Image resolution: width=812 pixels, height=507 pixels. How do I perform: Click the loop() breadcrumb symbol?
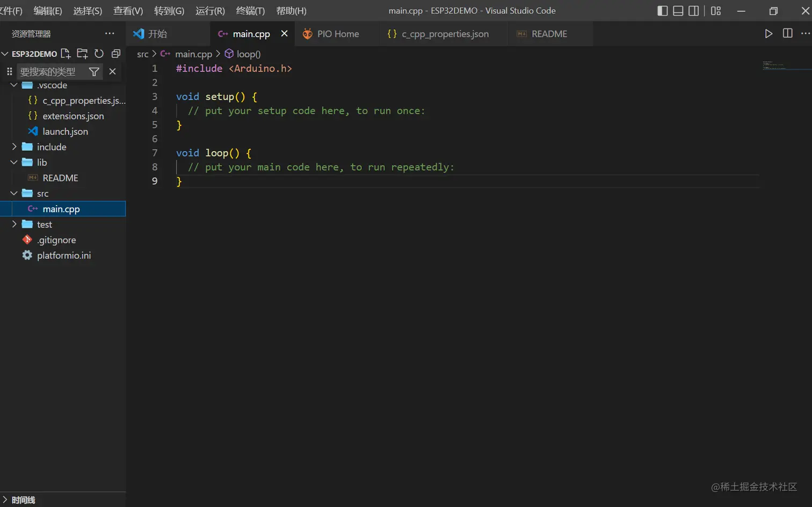click(249, 54)
